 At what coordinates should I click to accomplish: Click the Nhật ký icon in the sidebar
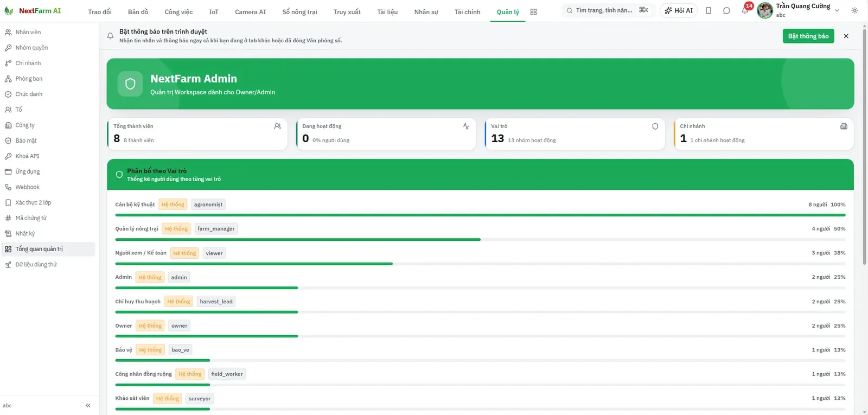pos(8,234)
